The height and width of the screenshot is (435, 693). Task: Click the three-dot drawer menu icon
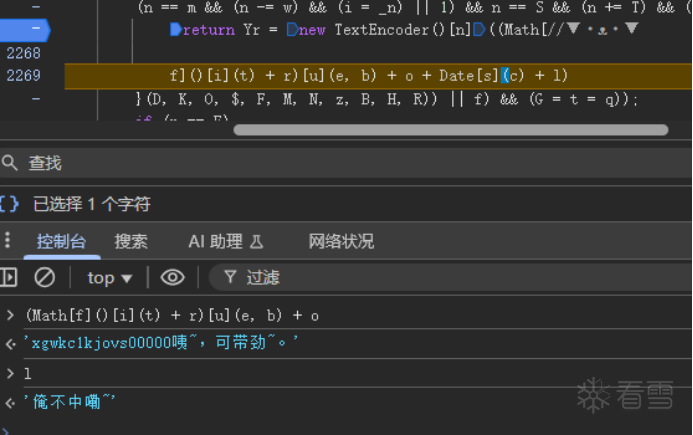point(9,241)
